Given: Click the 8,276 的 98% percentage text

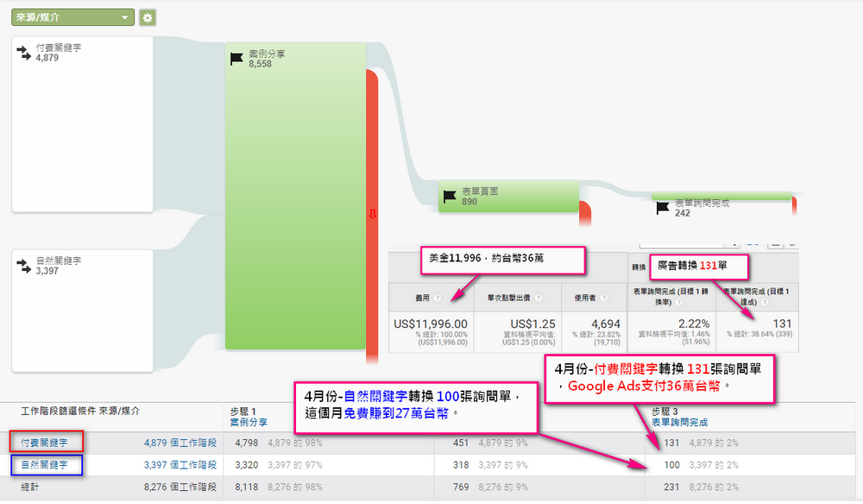Looking at the screenshot, I should click(x=295, y=487).
